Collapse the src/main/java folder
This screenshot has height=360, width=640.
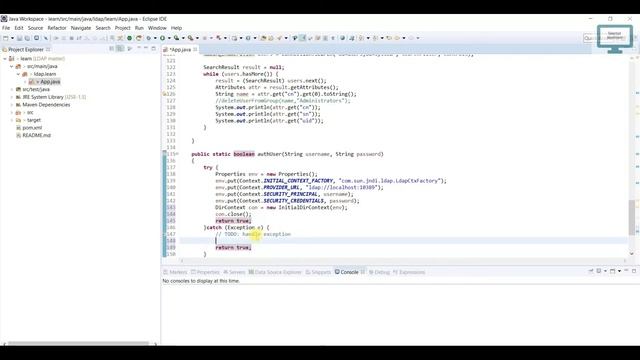tap(11, 67)
